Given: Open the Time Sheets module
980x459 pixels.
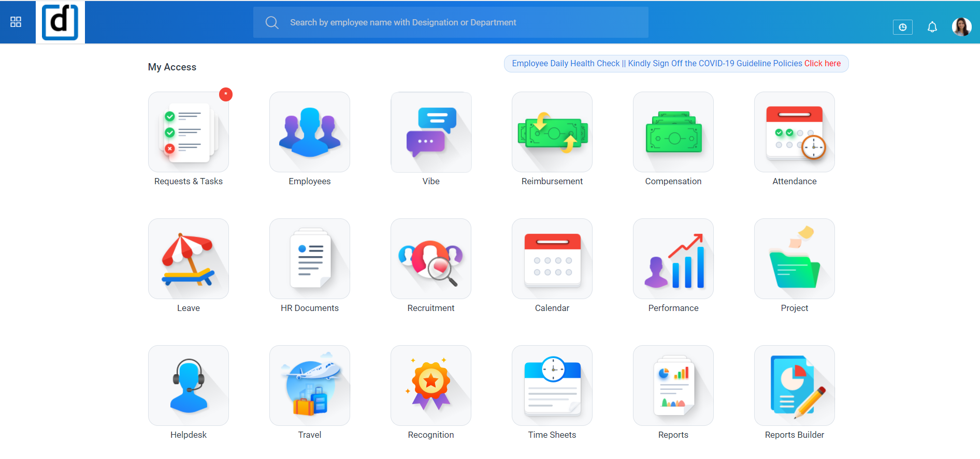Looking at the screenshot, I should 552,386.
